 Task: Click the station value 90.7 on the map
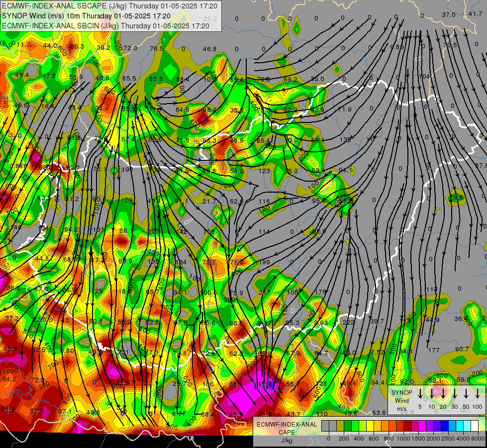(x=462, y=349)
